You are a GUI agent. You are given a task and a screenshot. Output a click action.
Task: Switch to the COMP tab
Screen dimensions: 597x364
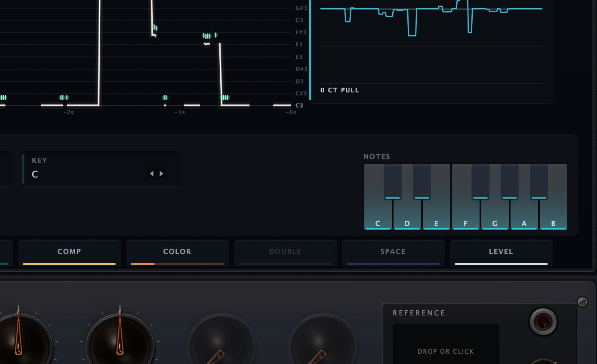69,253
